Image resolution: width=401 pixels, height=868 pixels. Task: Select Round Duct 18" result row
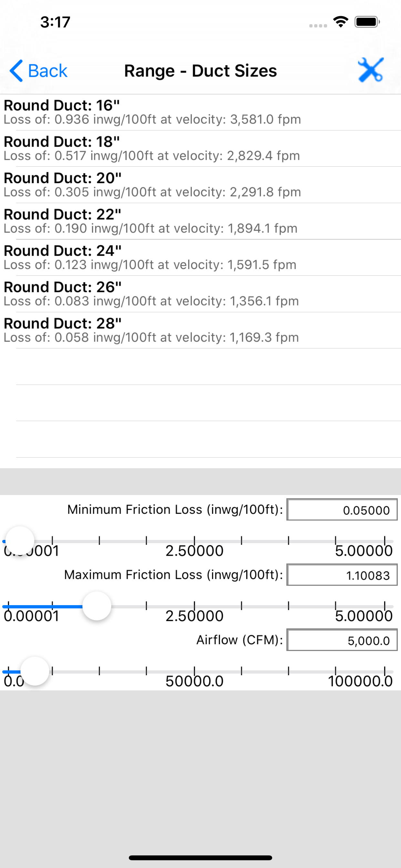pyautogui.click(x=200, y=149)
